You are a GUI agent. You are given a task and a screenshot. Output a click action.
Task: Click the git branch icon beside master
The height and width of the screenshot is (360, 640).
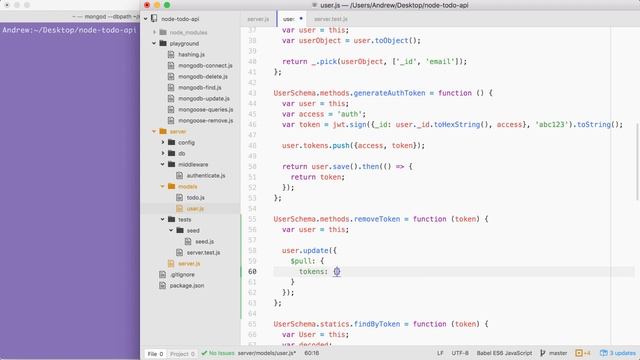click(x=542, y=353)
